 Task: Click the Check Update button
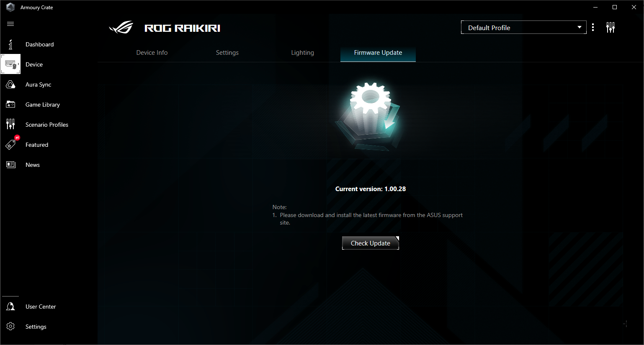(x=371, y=243)
